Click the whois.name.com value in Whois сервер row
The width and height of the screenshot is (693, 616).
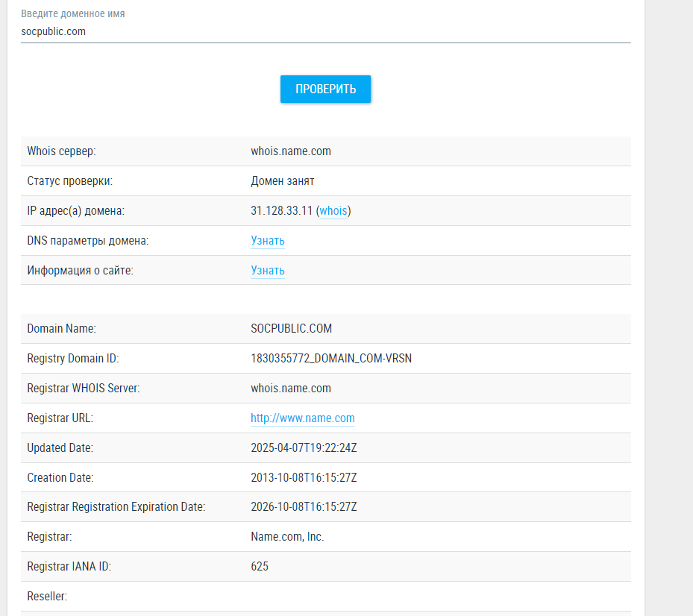point(290,151)
